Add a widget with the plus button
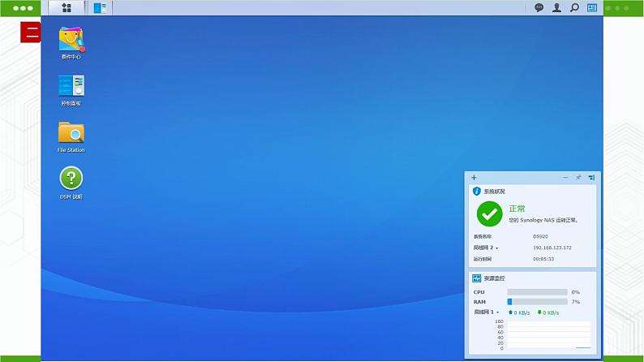Screen dimensions: 644x362 click(474, 178)
